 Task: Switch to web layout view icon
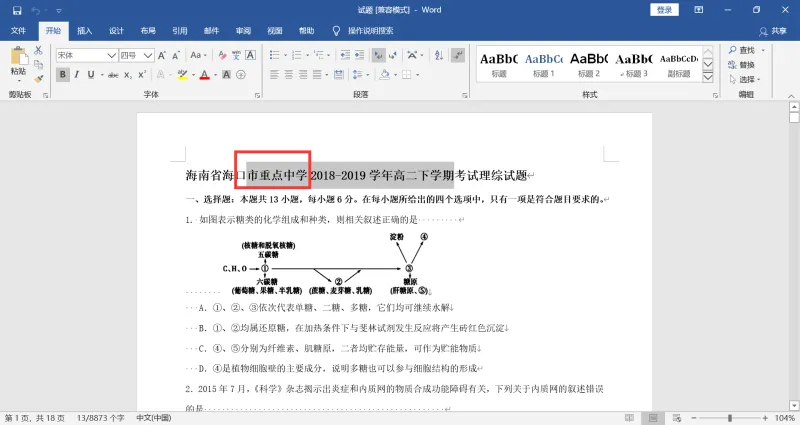677,418
